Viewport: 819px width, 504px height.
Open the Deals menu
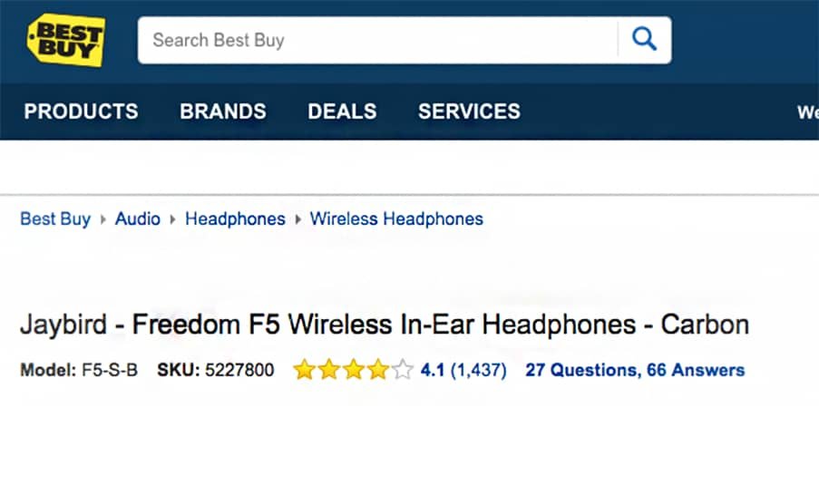(342, 111)
